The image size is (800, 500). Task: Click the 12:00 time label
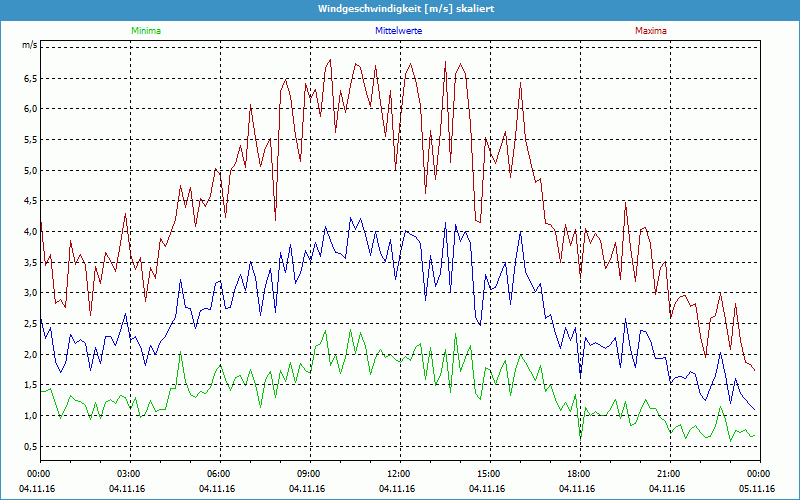point(400,474)
